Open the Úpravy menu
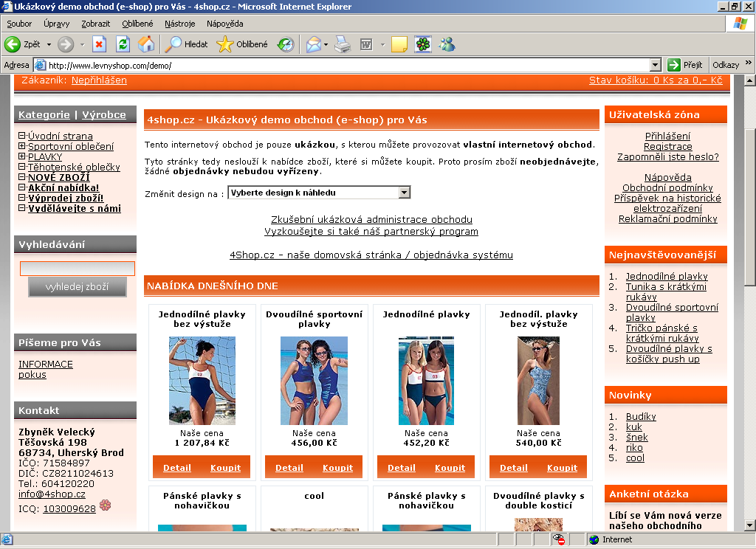Image resolution: width=756 pixels, height=549 pixels. point(56,24)
